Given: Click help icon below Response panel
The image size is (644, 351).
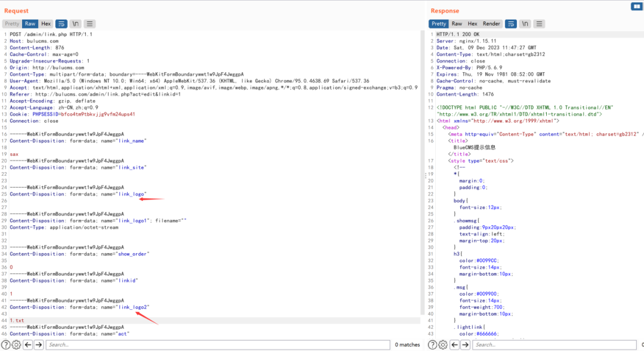Looking at the screenshot, I should 432,345.
